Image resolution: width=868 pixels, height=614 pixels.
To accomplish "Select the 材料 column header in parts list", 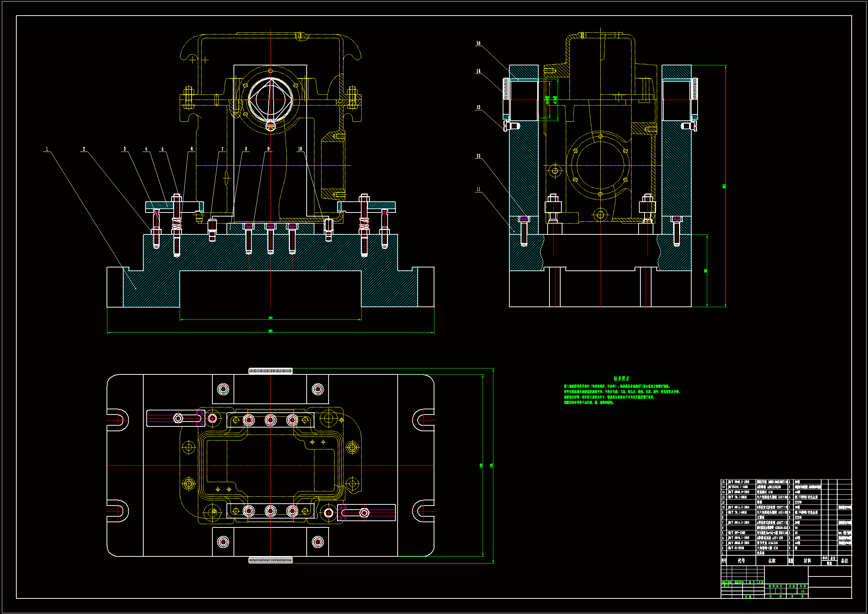I will [x=807, y=561].
